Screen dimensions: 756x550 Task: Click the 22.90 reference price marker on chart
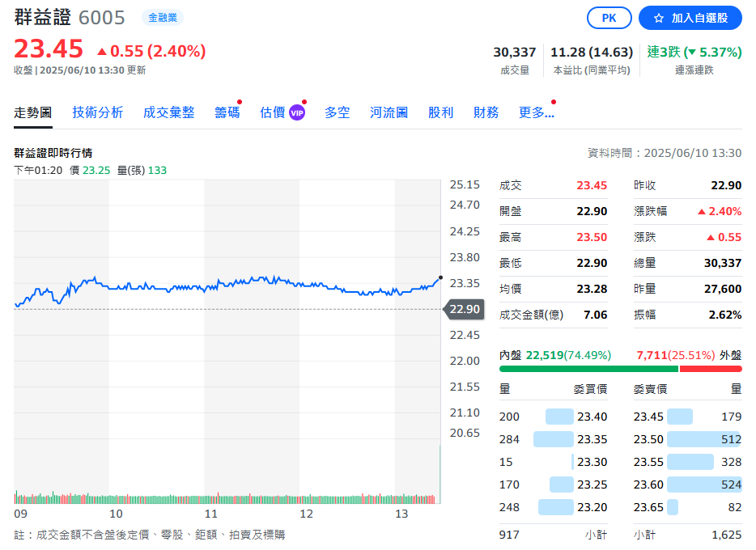(464, 309)
